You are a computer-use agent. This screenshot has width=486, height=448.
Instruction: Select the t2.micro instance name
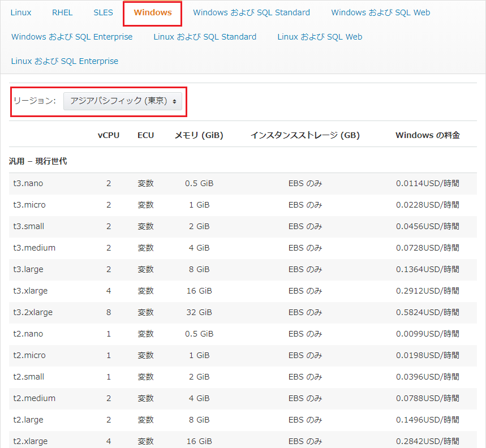(29, 355)
